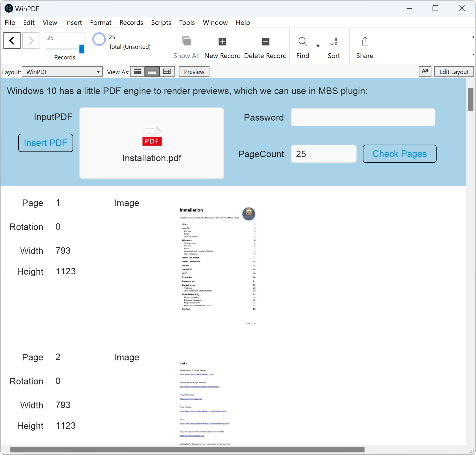Click the Password input field

point(363,117)
